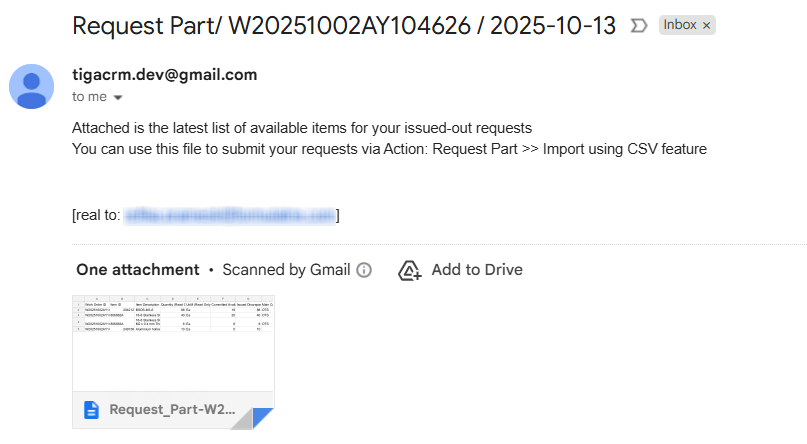This screenshot has height=444, width=807.
Task: Click the email subject line heading
Action: pos(344,26)
